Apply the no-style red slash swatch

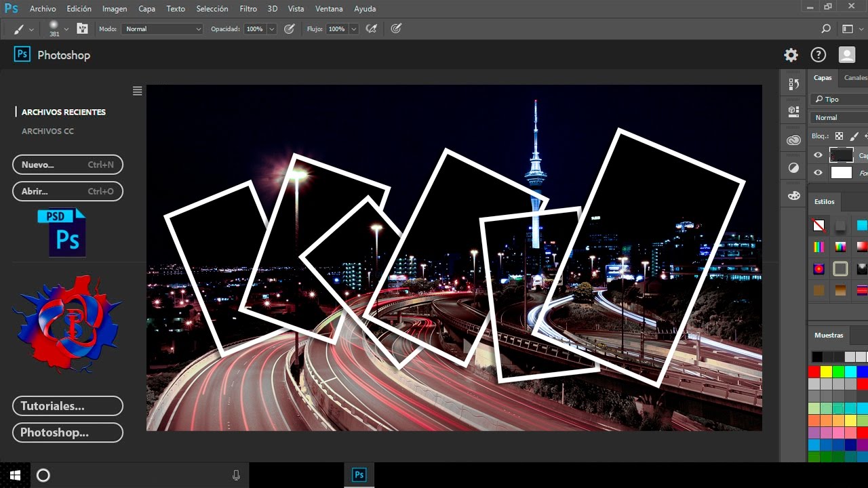pos(819,226)
